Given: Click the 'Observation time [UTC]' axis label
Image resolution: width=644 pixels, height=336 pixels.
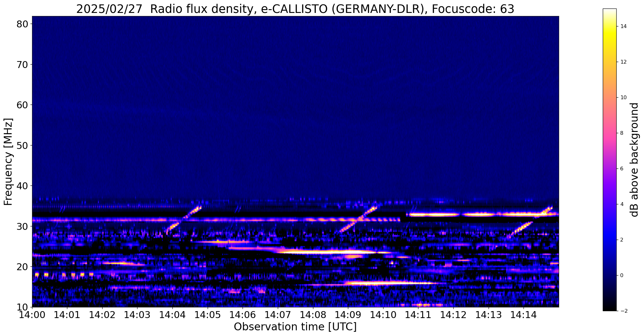Looking at the screenshot, I should pos(295,327).
